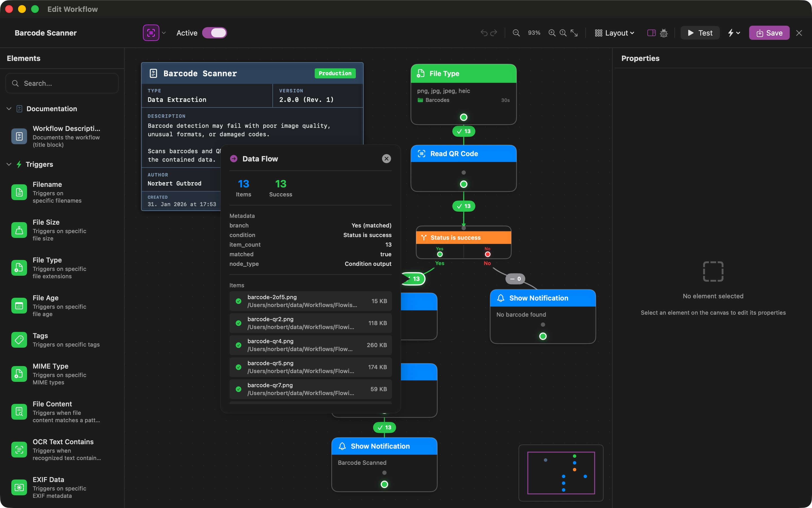Viewport: 812px width, 508px height.
Task: Select the File Size trigger icon
Action: click(x=19, y=230)
